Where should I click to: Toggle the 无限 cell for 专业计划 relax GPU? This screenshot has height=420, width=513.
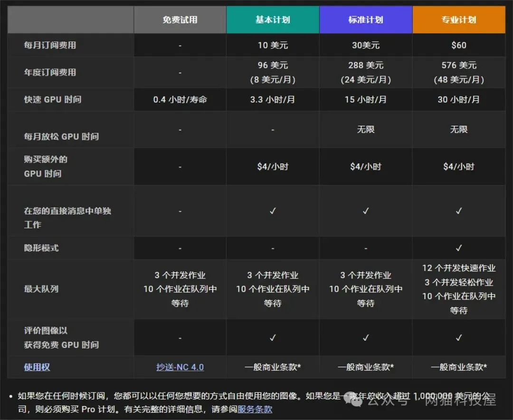(459, 129)
